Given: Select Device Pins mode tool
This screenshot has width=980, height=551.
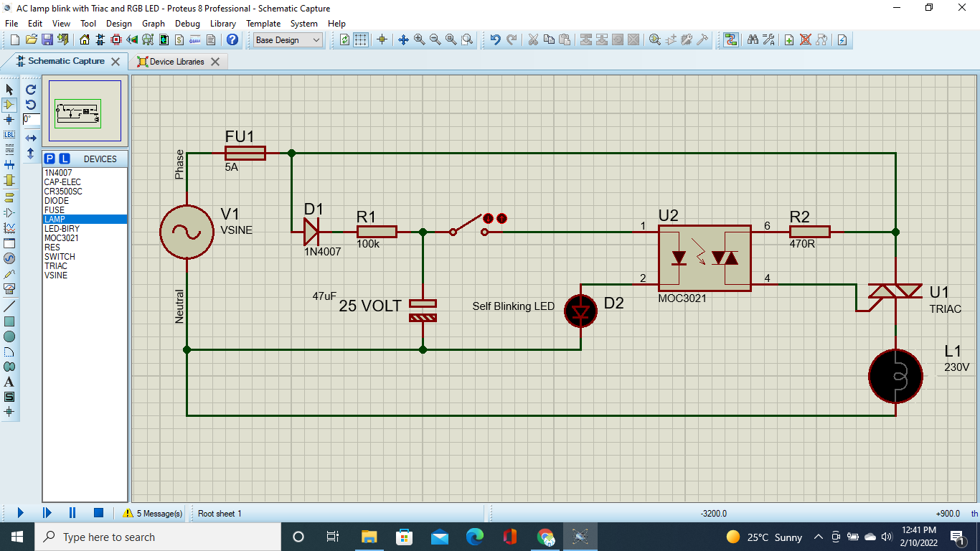Looking at the screenshot, I should 9,212.
